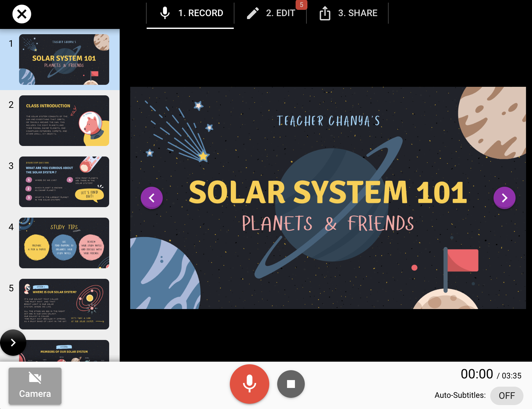Viewport: 532px width, 409px height.
Task: Select slide 2 Class Introduction thumbnail
Action: (x=64, y=121)
